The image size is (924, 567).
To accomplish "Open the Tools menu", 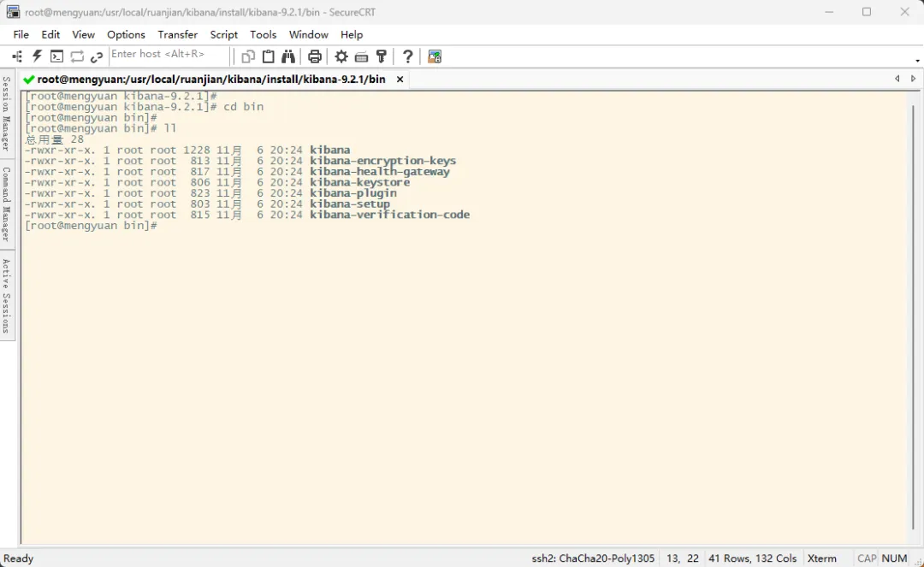I will pos(263,35).
